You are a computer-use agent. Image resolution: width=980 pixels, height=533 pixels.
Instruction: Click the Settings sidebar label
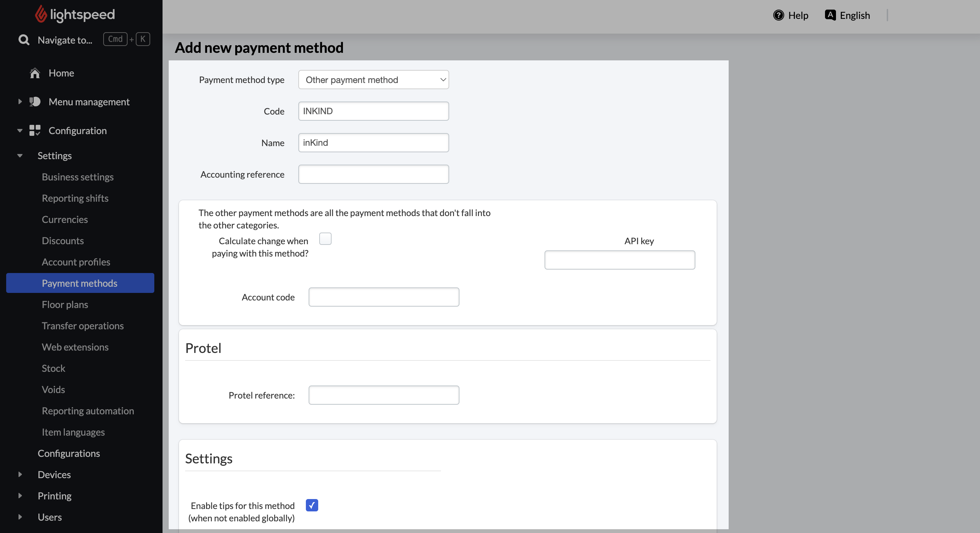[55, 156]
